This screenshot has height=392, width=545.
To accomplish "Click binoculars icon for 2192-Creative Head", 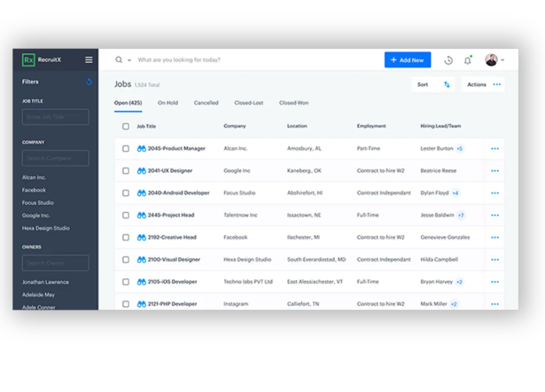I will pos(142,237).
